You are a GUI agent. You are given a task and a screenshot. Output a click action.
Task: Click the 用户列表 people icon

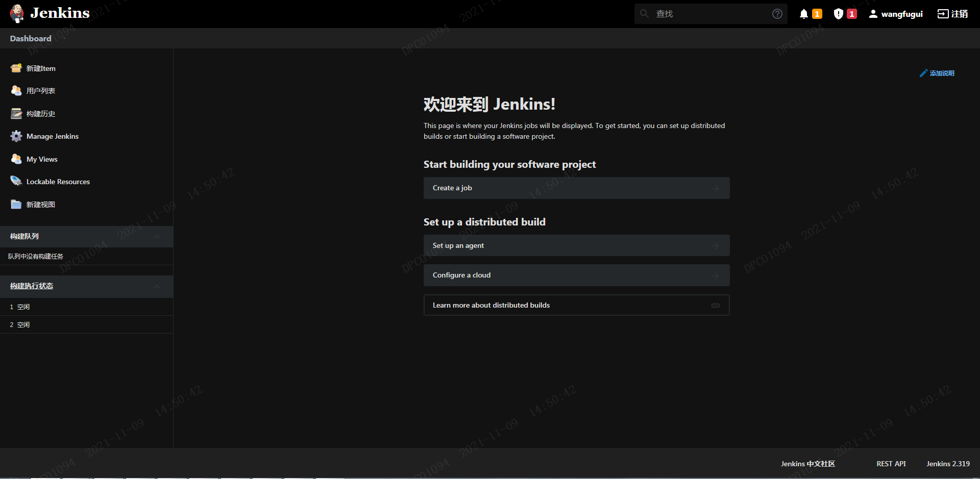pyautogui.click(x=16, y=90)
